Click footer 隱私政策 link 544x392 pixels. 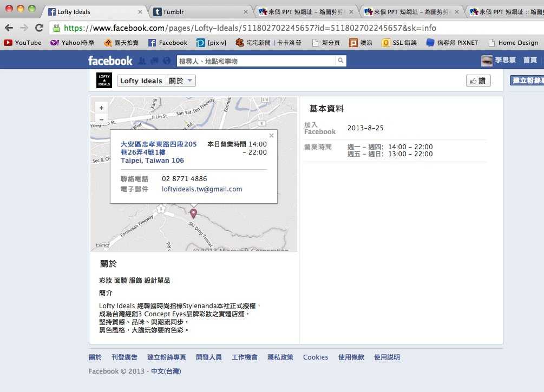[280, 357]
